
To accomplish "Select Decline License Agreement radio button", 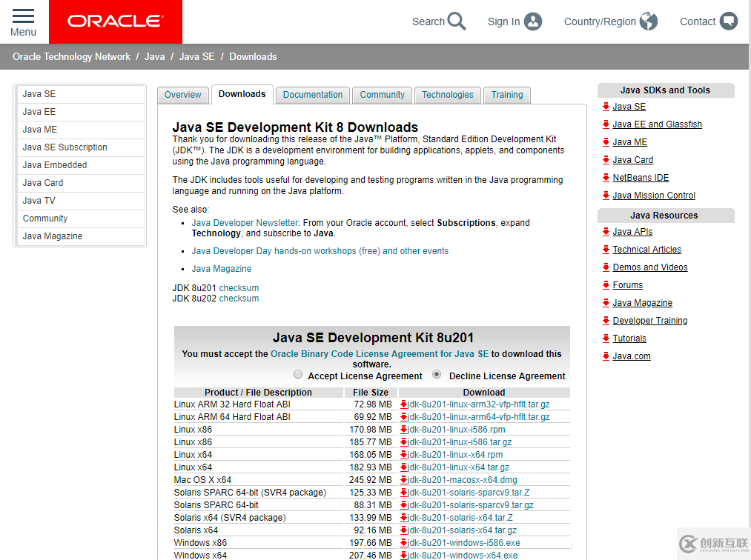I will [x=437, y=375].
